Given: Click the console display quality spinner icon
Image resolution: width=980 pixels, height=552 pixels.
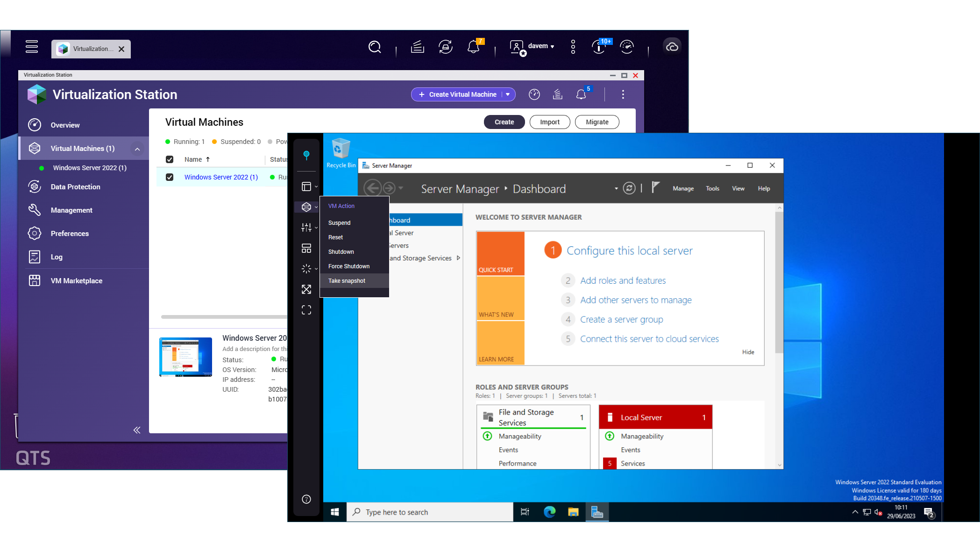Looking at the screenshot, I should [x=307, y=269].
